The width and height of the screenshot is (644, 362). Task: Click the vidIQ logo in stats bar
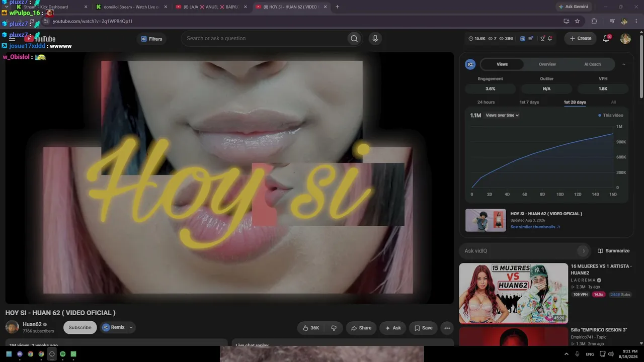(523, 39)
